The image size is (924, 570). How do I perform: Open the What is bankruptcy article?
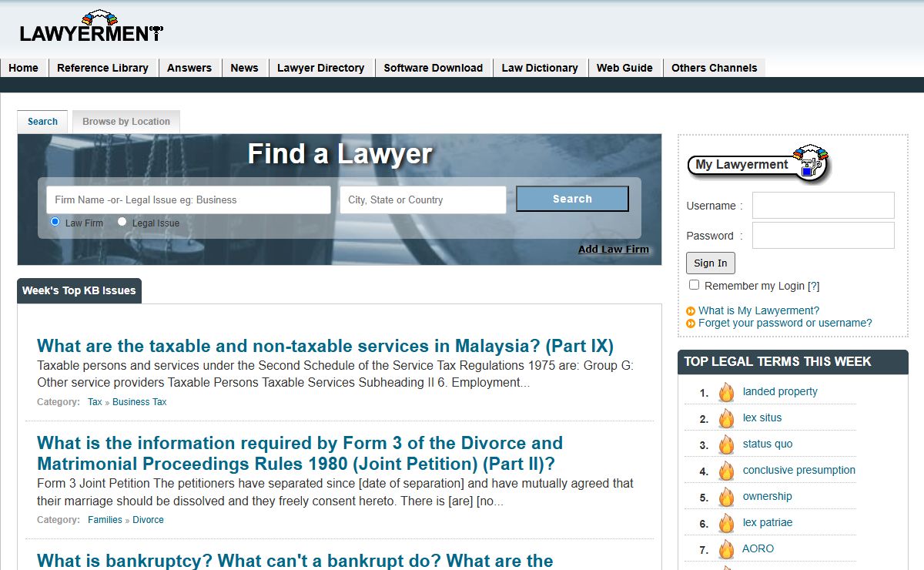point(295,560)
